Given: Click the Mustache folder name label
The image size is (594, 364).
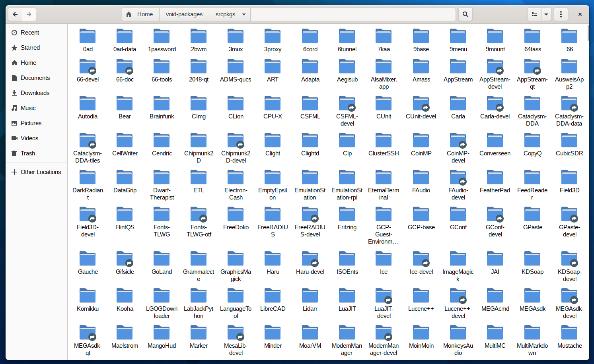Looking at the screenshot, I should pos(569,346).
